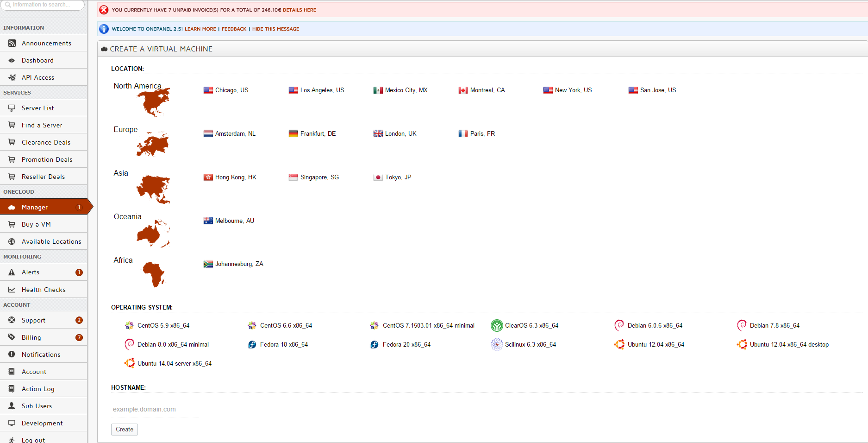Click the Japan flag for Tokyo
Screen dimensions: 868x443
pos(378,177)
